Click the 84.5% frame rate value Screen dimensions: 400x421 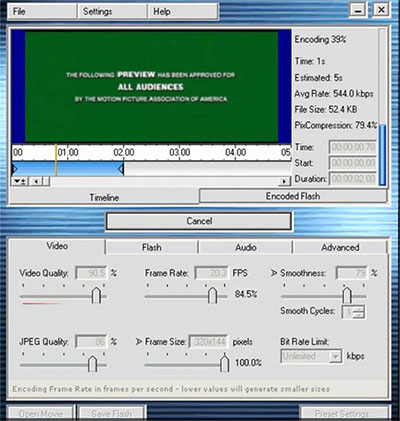246,294
